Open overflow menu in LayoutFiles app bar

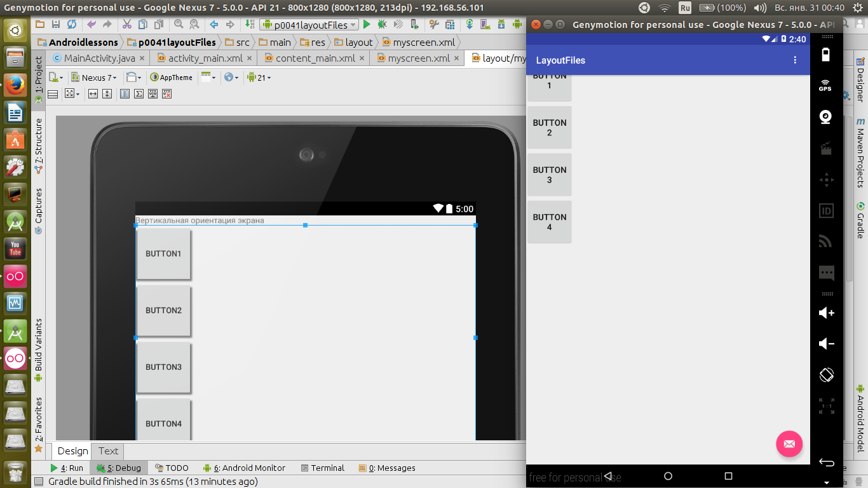(x=795, y=60)
